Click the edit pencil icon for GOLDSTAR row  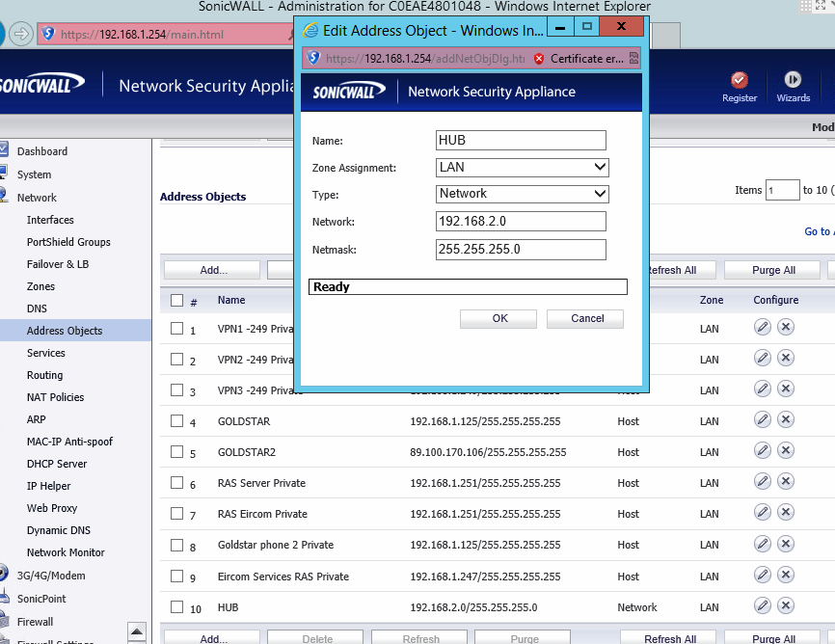click(x=763, y=419)
